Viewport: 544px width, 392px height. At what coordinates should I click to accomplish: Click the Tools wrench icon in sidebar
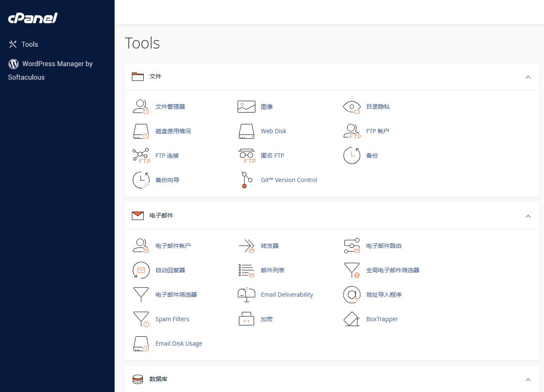[13, 44]
